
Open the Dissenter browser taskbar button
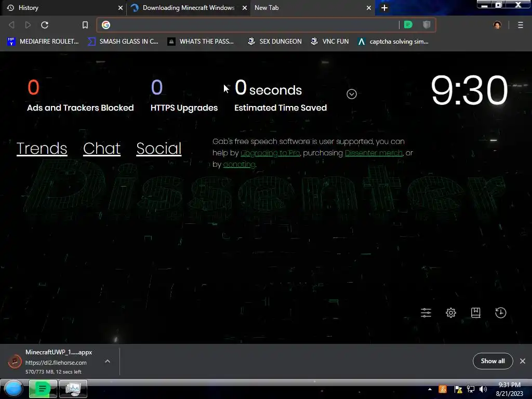coord(43,389)
